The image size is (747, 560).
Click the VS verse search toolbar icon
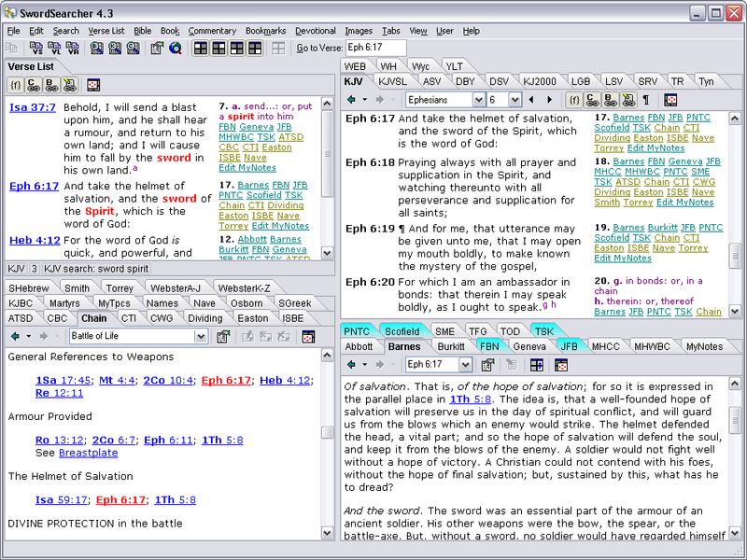coord(36,48)
